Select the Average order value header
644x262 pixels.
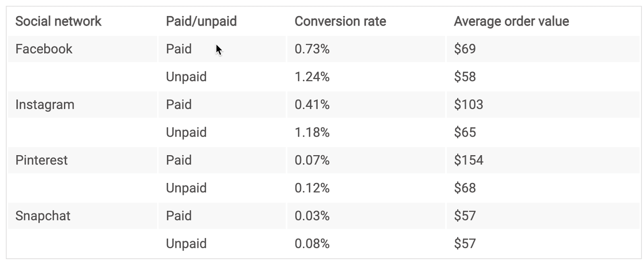tap(511, 21)
